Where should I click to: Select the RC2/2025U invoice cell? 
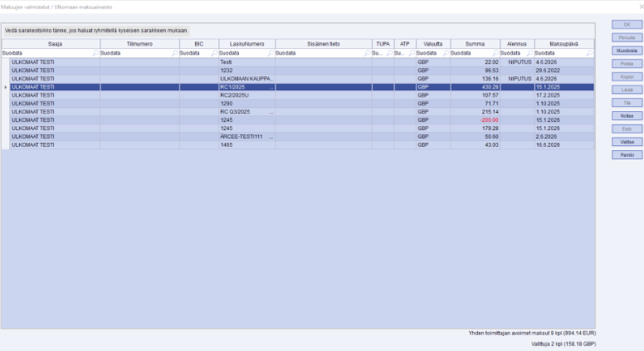pyautogui.click(x=246, y=95)
